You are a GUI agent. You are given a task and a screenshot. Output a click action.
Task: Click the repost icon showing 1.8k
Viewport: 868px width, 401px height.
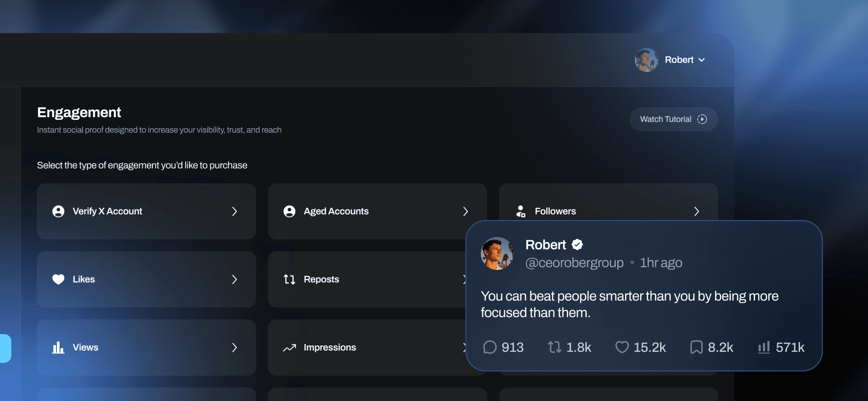554,347
